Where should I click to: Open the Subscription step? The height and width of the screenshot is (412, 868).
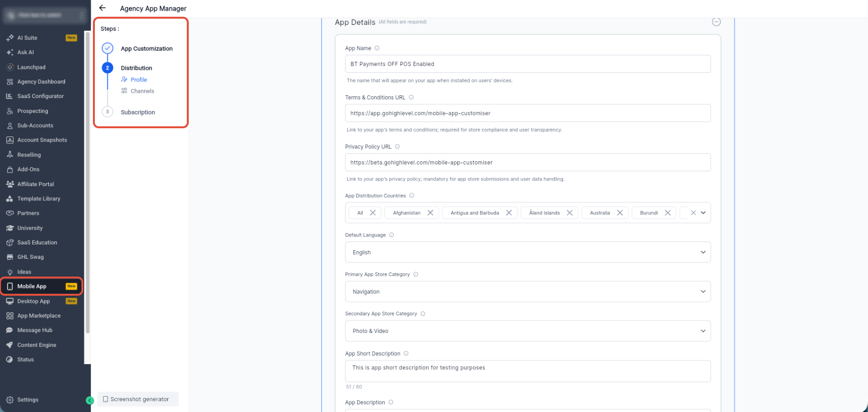138,112
